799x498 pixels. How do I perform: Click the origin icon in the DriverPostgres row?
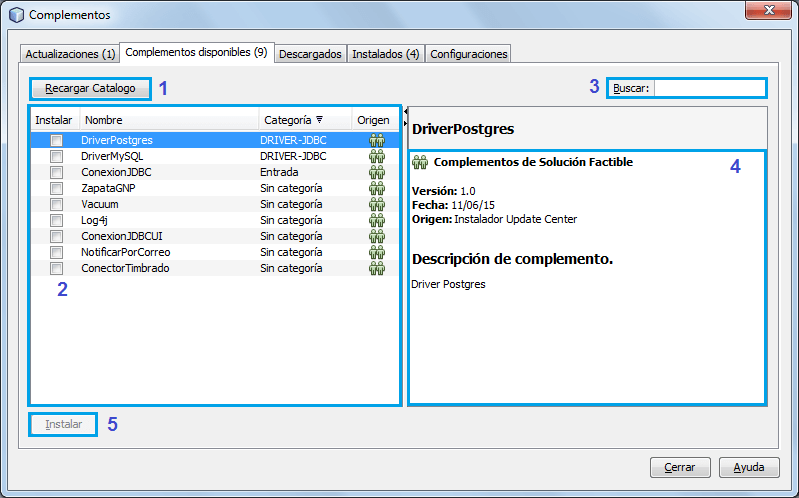[376, 140]
